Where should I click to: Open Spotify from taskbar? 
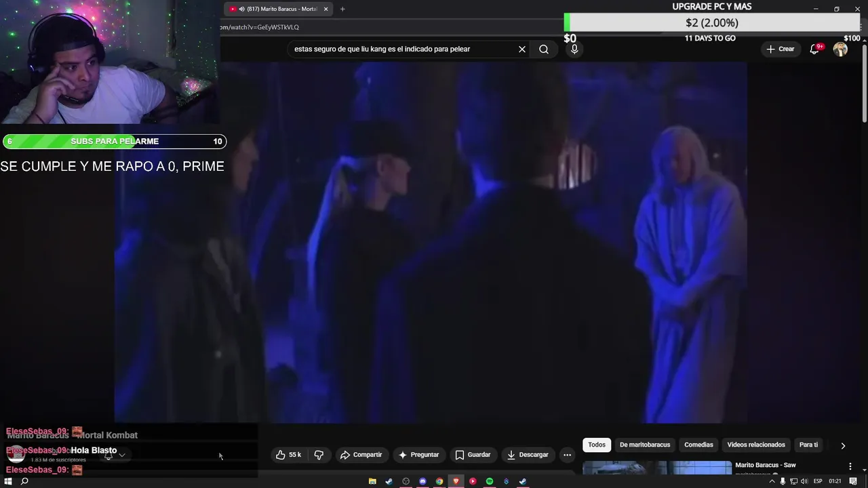click(489, 481)
